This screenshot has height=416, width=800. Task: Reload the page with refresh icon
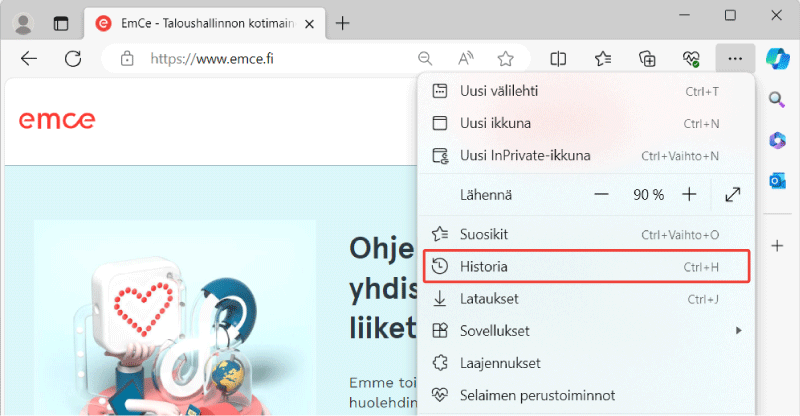click(73, 59)
